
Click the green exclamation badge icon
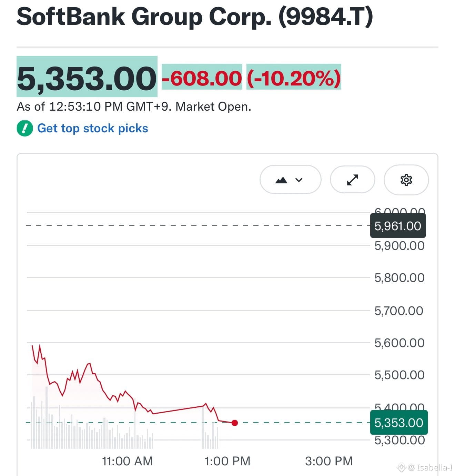pos(24,128)
